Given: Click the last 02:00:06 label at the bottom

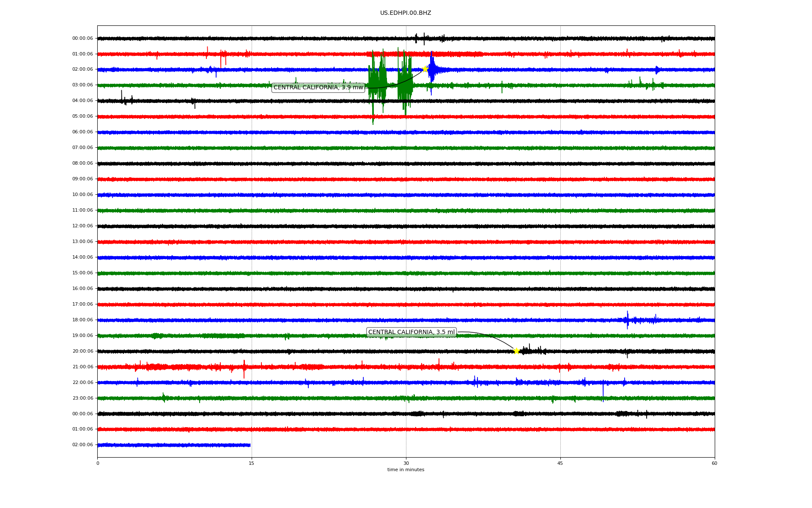Looking at the screenshot, I should point(82,445).
